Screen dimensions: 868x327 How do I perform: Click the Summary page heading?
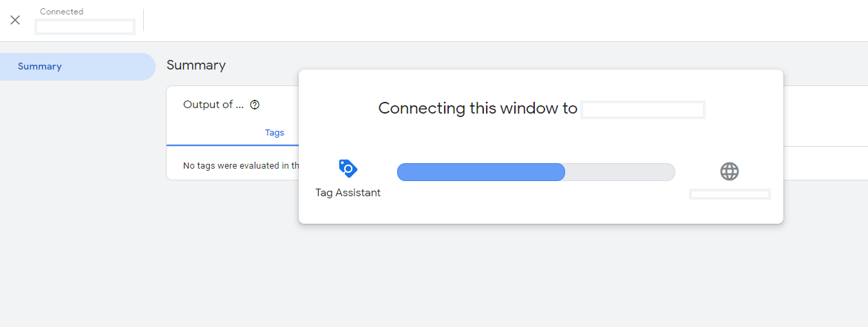[196, 65]
